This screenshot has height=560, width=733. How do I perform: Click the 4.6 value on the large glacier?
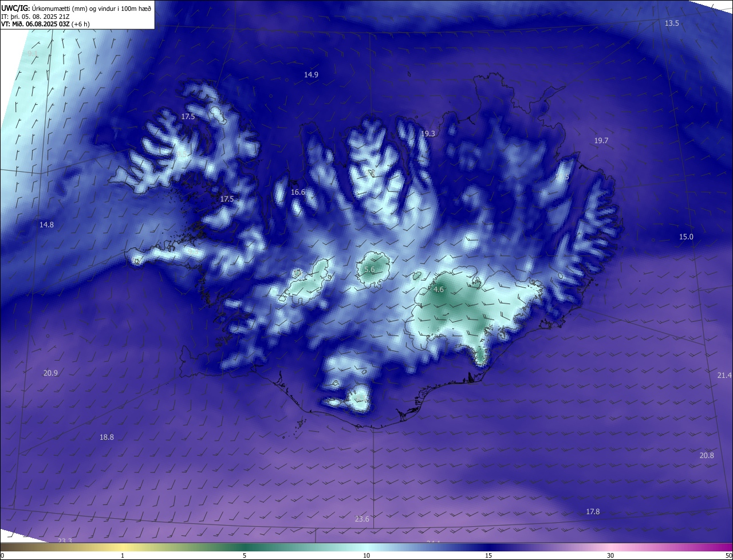(439, 290)
